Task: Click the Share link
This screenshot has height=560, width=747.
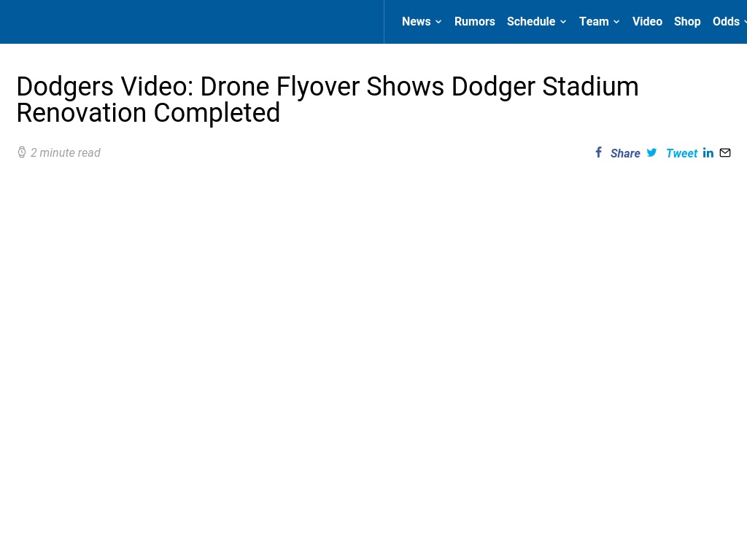Action: point(625,153)
